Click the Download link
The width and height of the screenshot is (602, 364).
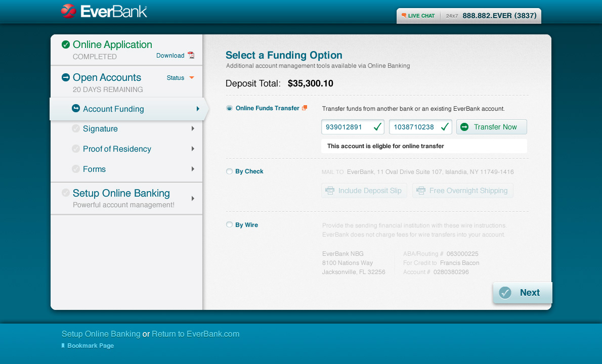[x=170, y=56]
